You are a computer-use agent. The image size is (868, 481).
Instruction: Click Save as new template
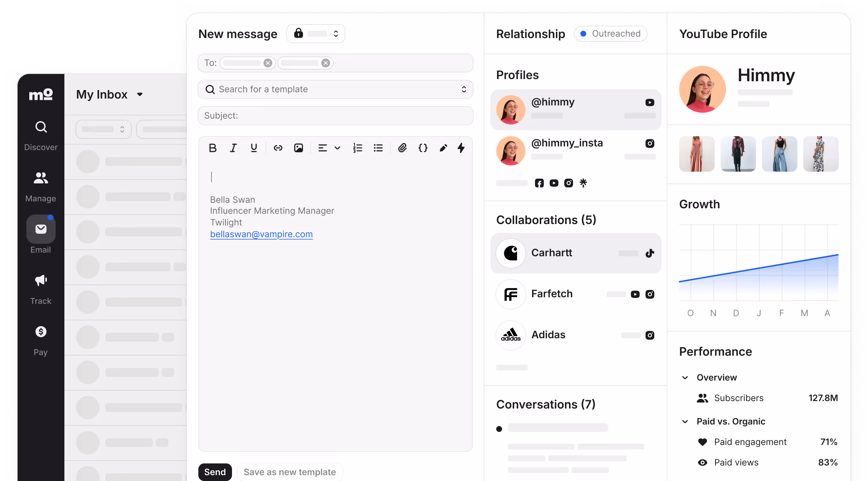(290, 472)
